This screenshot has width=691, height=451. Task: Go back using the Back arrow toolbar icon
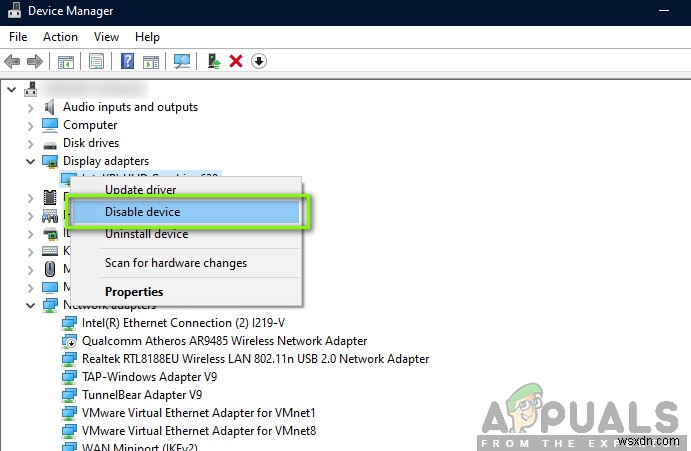[x=12, y=61]
